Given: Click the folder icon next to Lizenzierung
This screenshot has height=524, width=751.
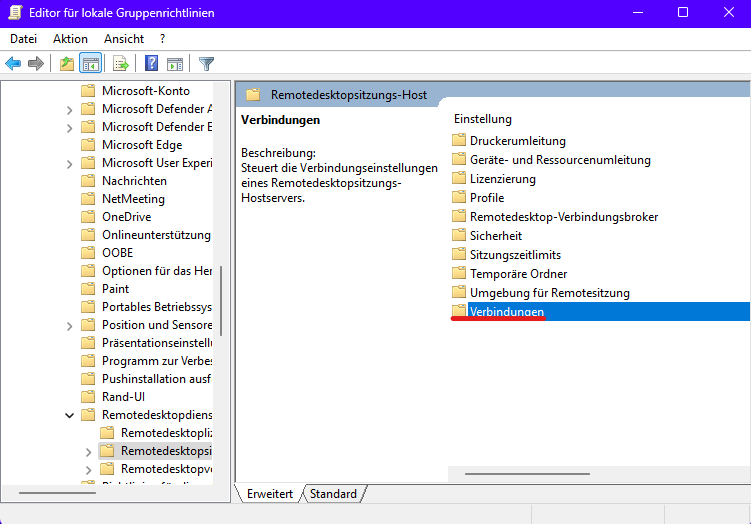Looking at the screenshot, I should tap(459, 179).
